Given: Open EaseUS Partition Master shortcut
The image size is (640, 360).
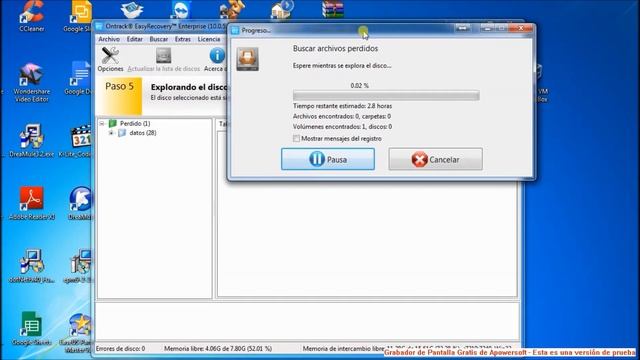Looking at the screenshot, I should click(80, 325).
